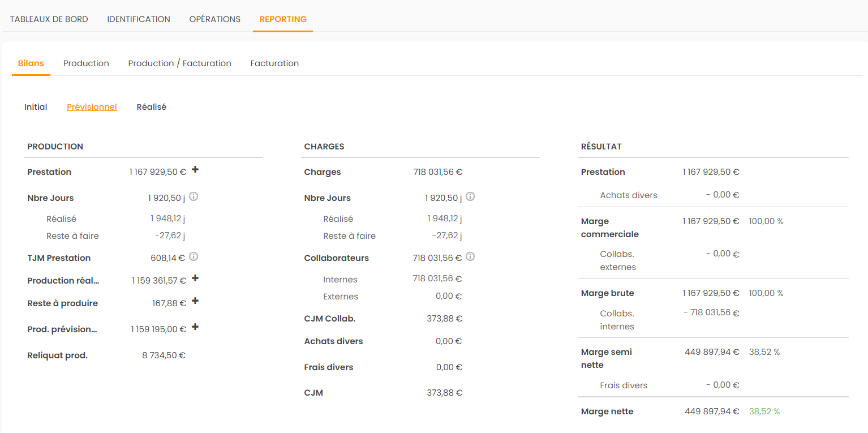Open the Tableaux de bord tab
868x433 pixels.
click(x=49, y=19)
